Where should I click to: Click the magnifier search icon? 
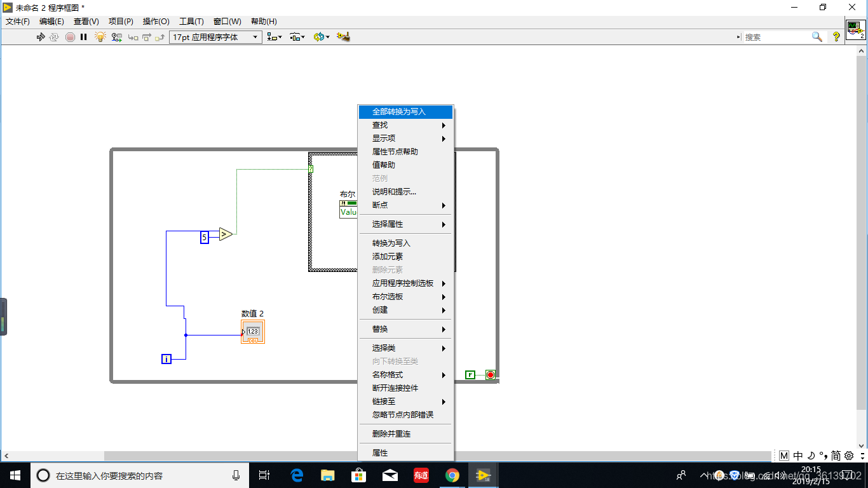pos(817,37)
